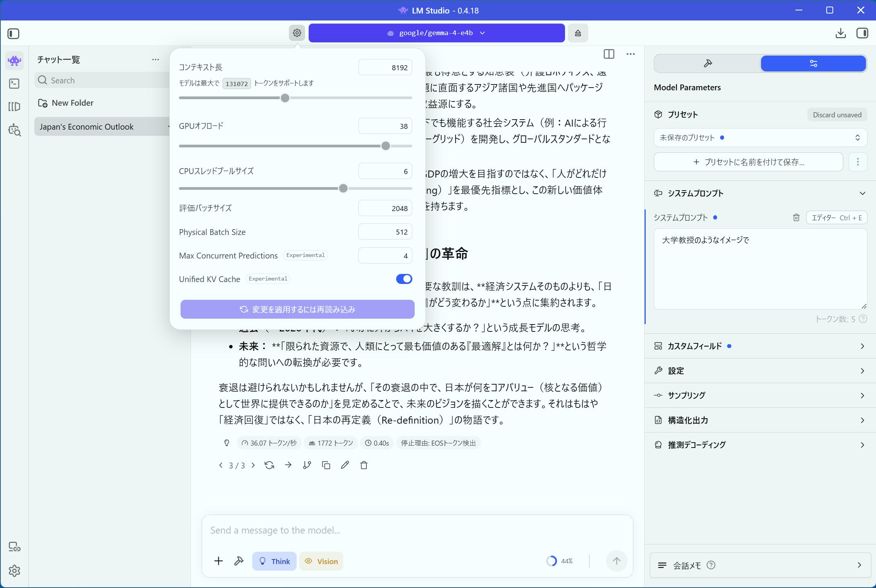Screen dimensions: 876x588
Task: Open chat more options menu
Action: click(x=631, y=54)
